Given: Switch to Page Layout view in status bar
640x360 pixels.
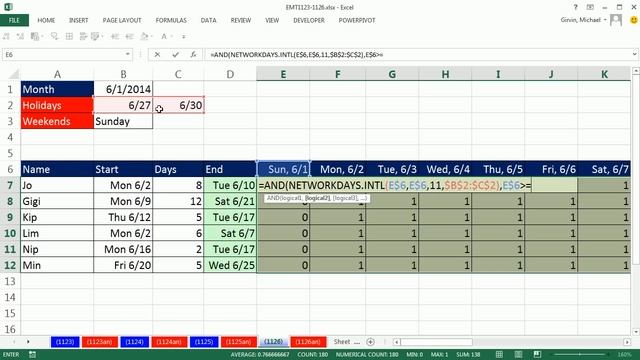Looking at the screenshot, I should coord(518,354).
